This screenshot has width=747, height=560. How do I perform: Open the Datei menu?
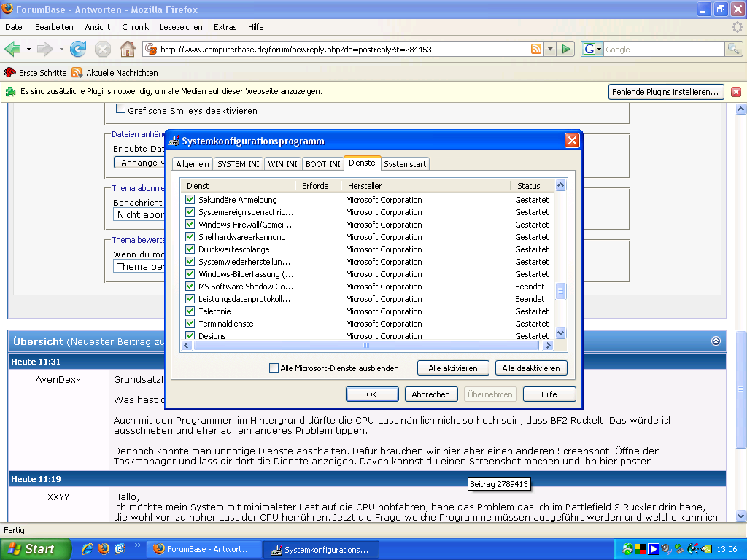[x=15, y=27]
